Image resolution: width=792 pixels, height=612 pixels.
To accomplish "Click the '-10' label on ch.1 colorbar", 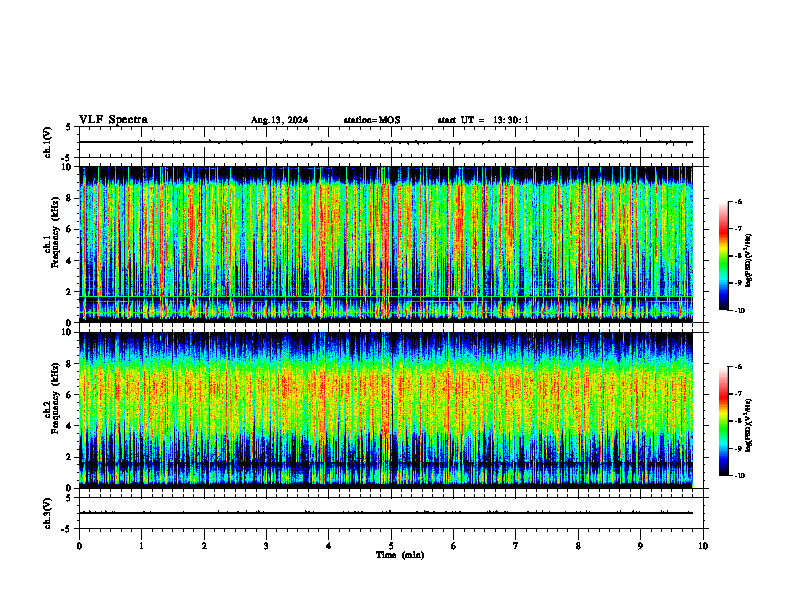I will pos(739,311).
